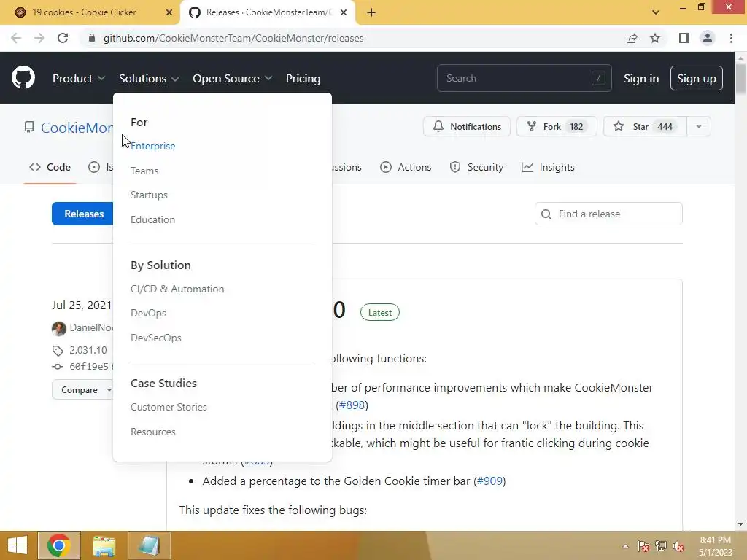Viewport: 747px width, 560px height.
Task: Click the tab search chevron icon
Action: coord(656,12)
